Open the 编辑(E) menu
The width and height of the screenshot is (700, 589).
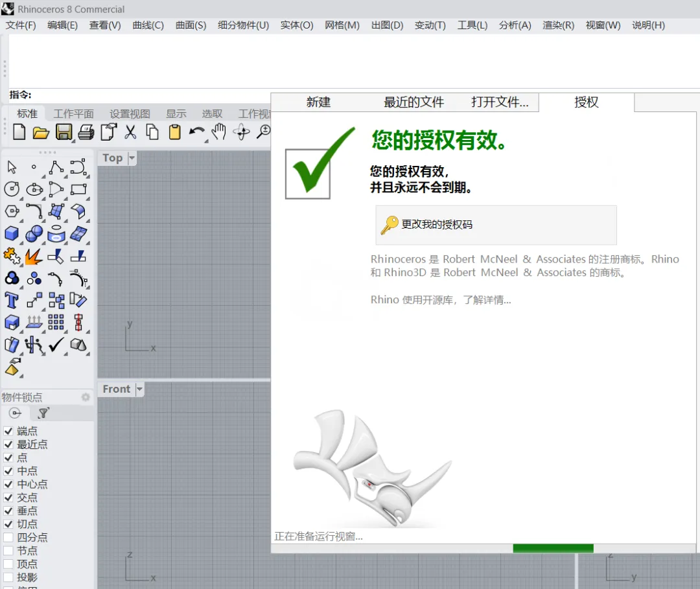(x=62, y=25)
